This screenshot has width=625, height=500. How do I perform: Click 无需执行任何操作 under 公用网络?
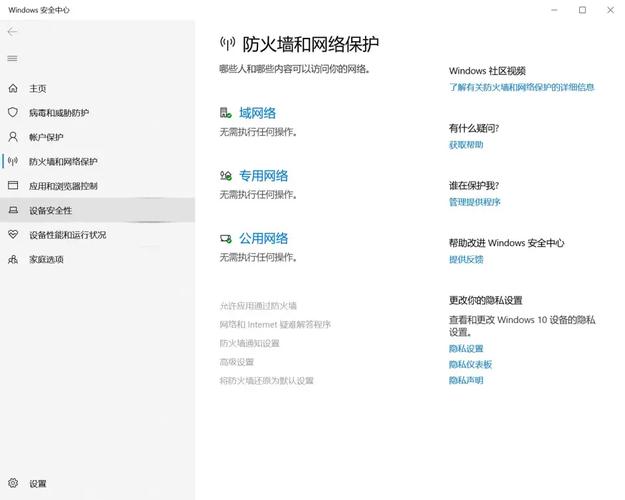(258, 258)
